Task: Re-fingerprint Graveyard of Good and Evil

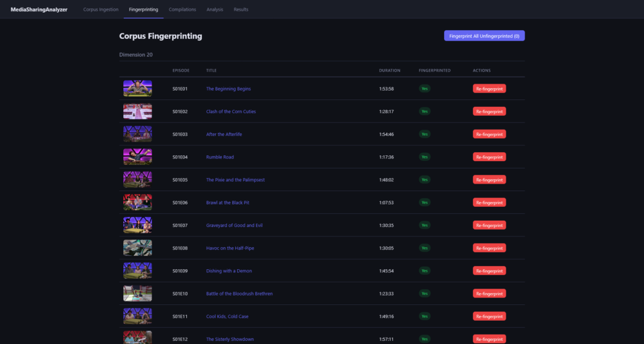Action: click(x=489, y=225)
